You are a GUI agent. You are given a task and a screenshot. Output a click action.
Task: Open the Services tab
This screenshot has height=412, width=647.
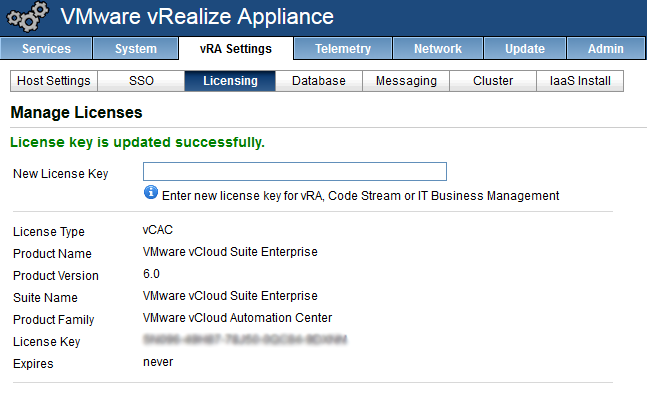click(x=47, y=49)
